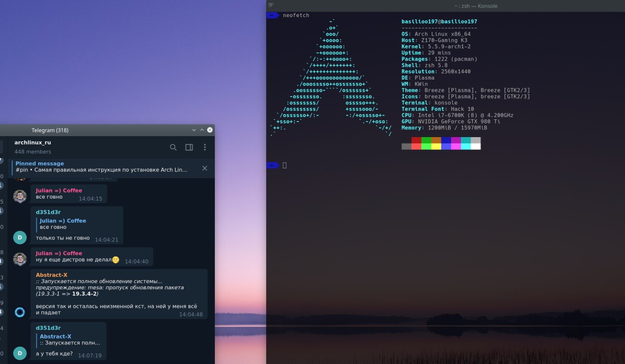Click the "Host: Z170-Gaming K3" line

(x=435, y=40)
